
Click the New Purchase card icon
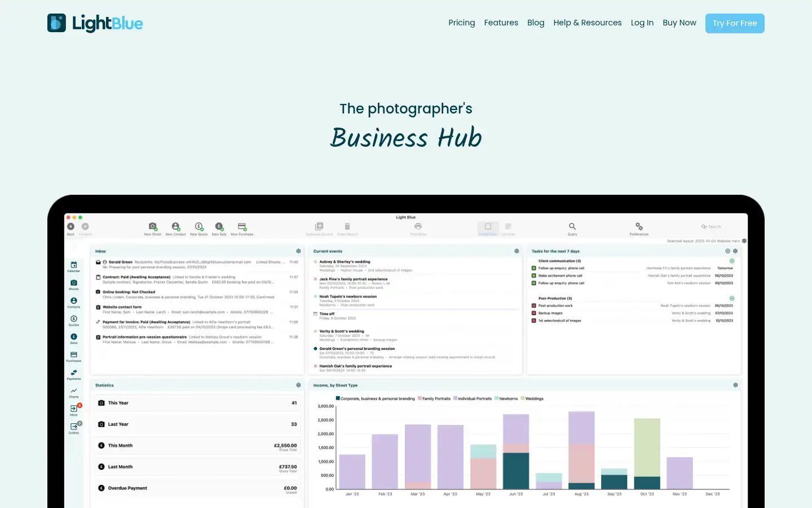tap(242, 226)
